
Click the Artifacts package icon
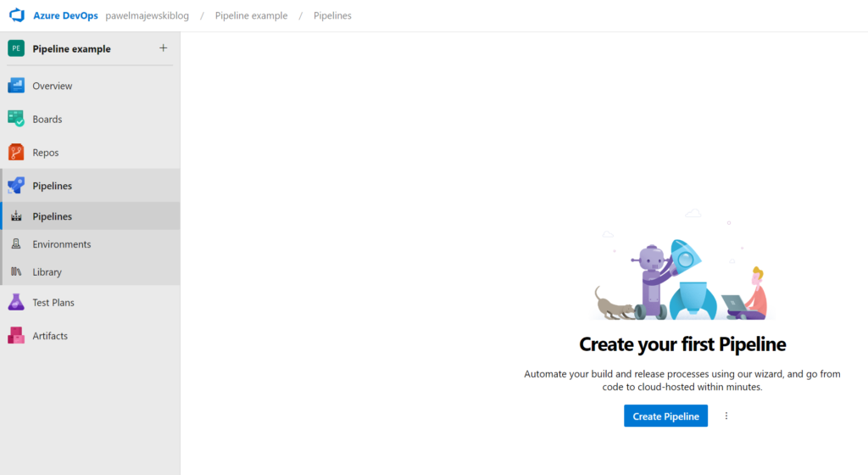coord(16,336)
